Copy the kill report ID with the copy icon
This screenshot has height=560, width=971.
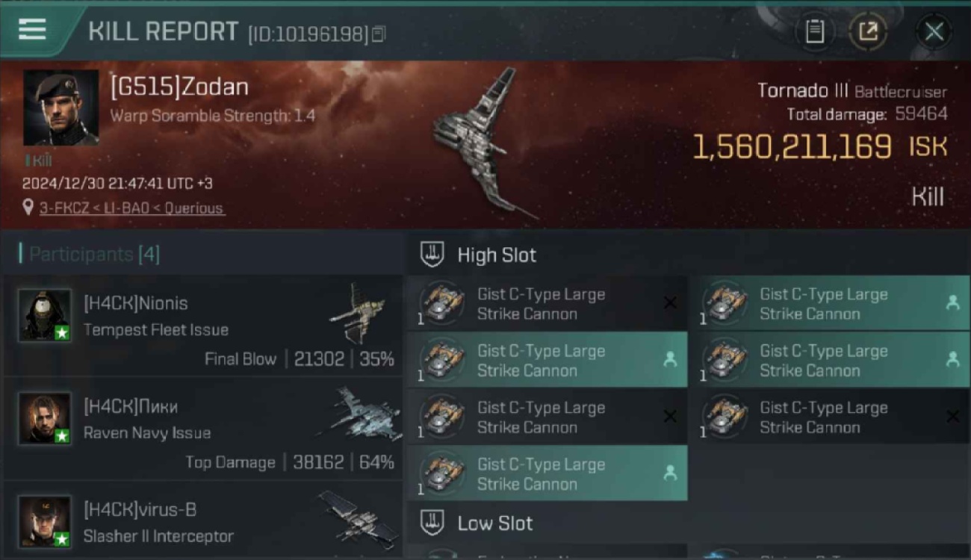[x=379, y=34]
